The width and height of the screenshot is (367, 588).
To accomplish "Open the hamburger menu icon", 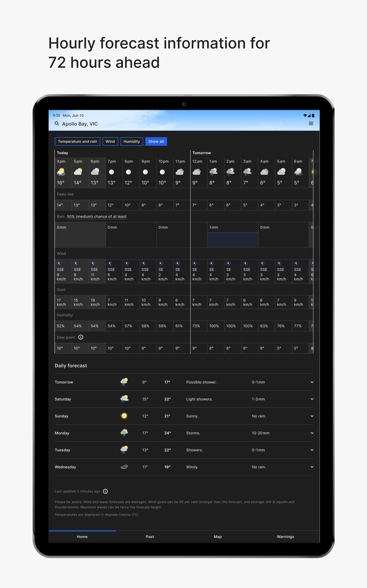I will 311,123.
